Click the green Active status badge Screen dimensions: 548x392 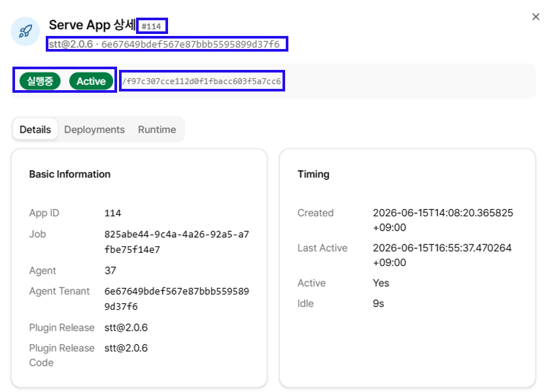click(91, 81)
